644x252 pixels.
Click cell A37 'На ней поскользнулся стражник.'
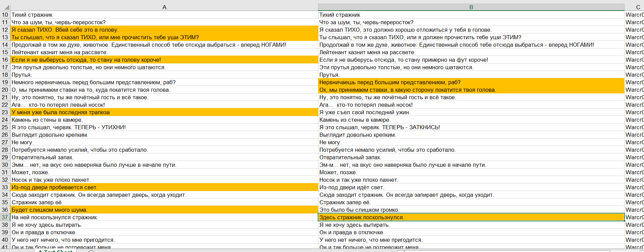164,217
